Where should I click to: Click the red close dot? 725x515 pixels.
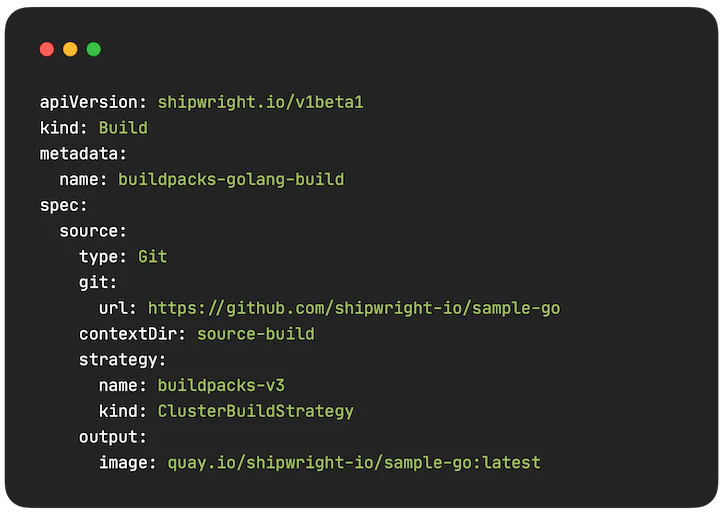point(47,49)
